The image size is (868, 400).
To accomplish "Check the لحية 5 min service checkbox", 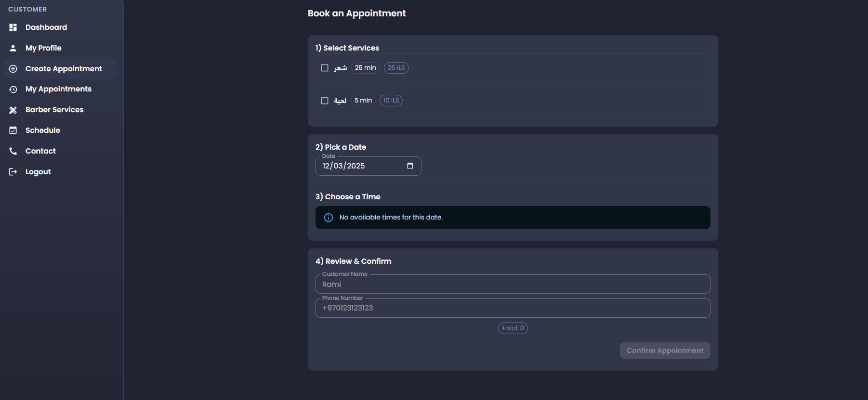I will tap(325, 101).
